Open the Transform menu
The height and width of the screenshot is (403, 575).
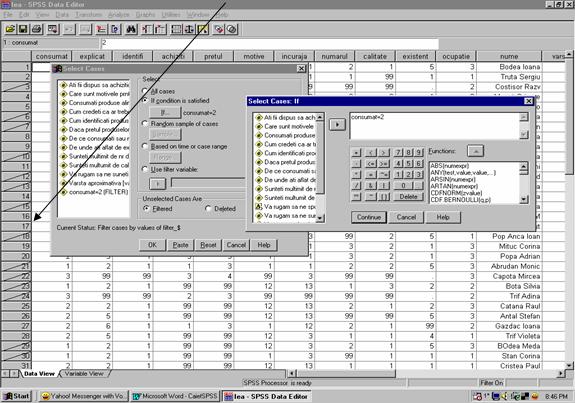88,15
